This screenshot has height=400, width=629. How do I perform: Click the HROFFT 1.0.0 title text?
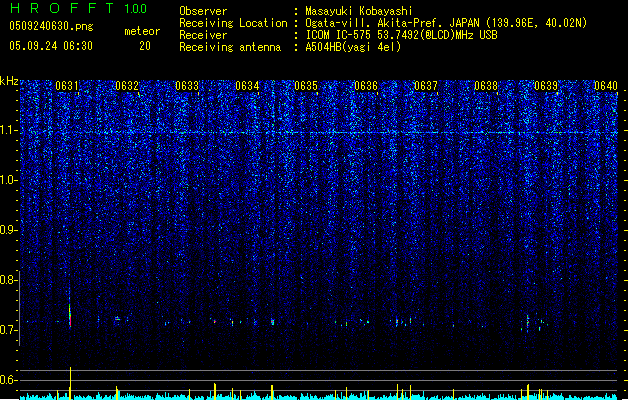(79, 8)
